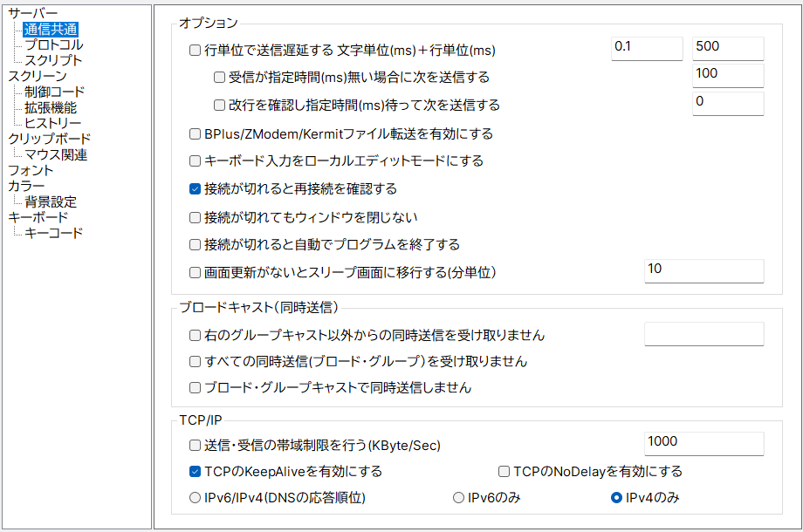This screenshot has width=803, height=532.
Task: Select フォント in the tree
Action: 31,170
